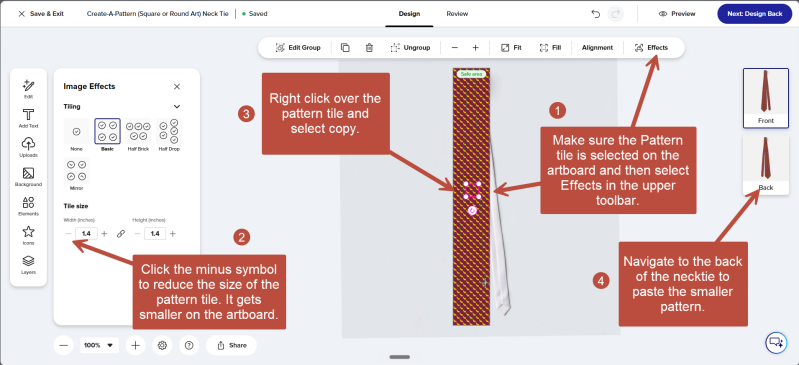The height and width of the screenshot is (365, 799).
Task: Click the undo arrow
Action: point(595,14)
